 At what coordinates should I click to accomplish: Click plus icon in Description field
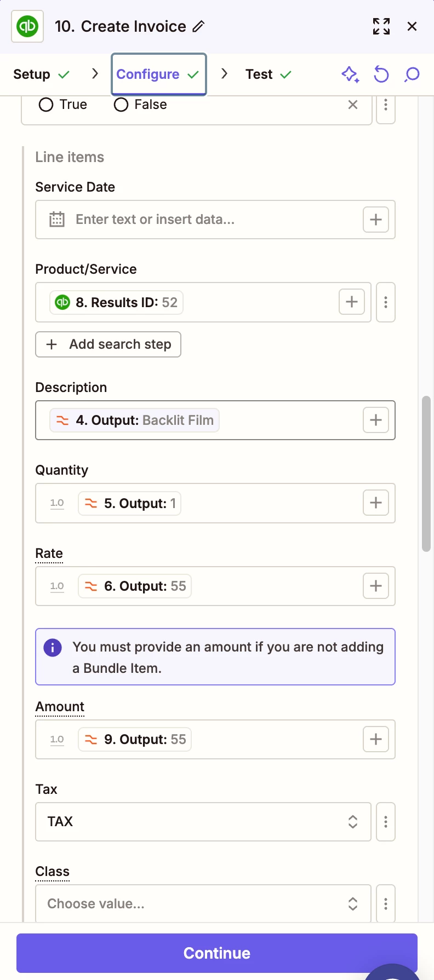pos(376,420)
